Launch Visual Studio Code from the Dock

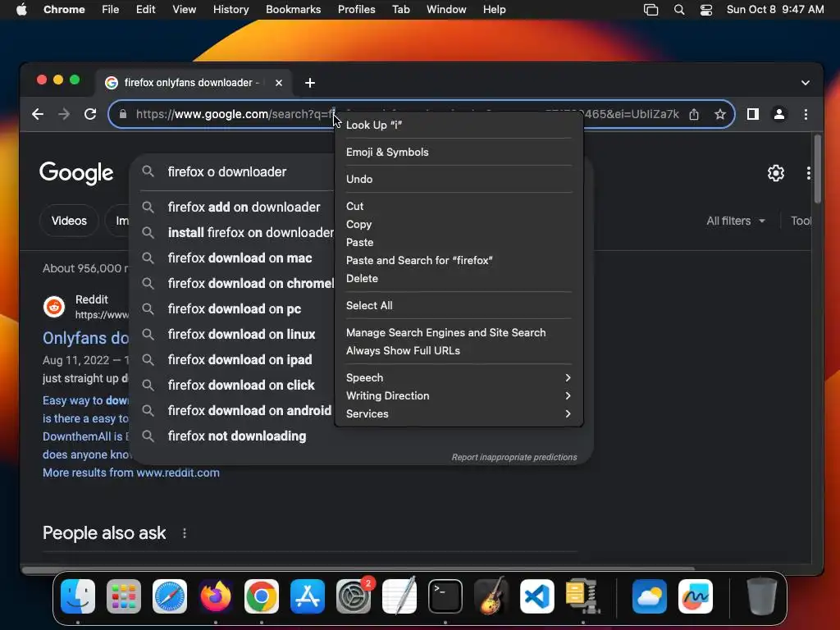pos(537,596)
